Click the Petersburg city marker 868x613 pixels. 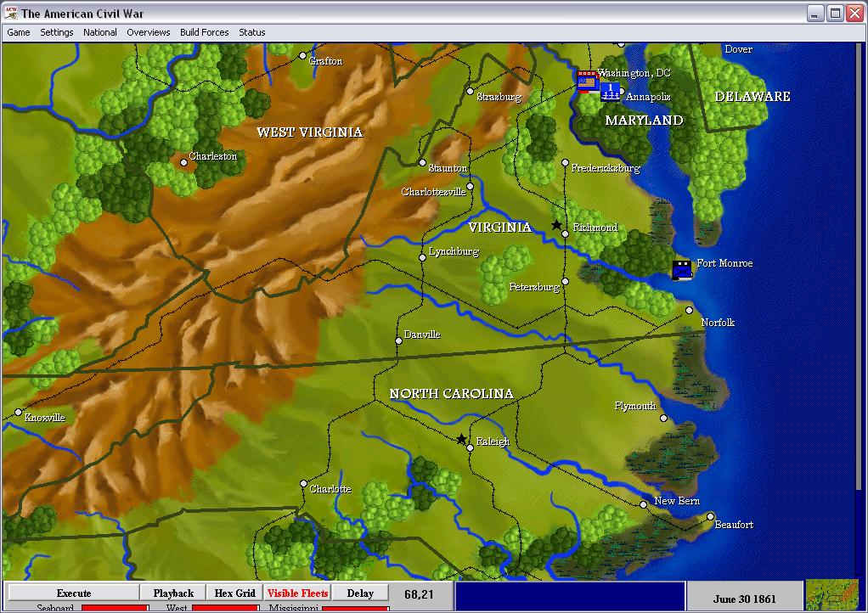(565, 282)
